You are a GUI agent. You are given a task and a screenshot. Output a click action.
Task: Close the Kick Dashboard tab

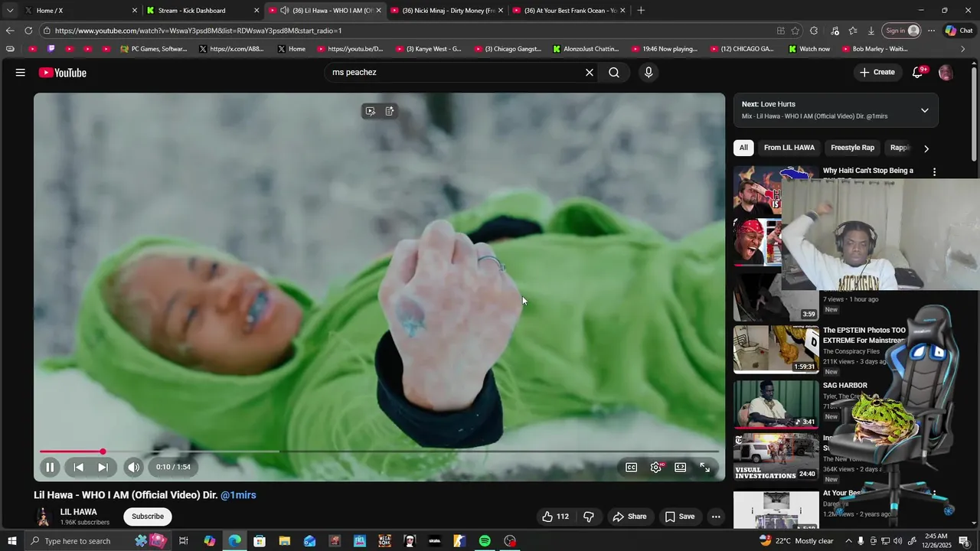(x=256, y=11)
